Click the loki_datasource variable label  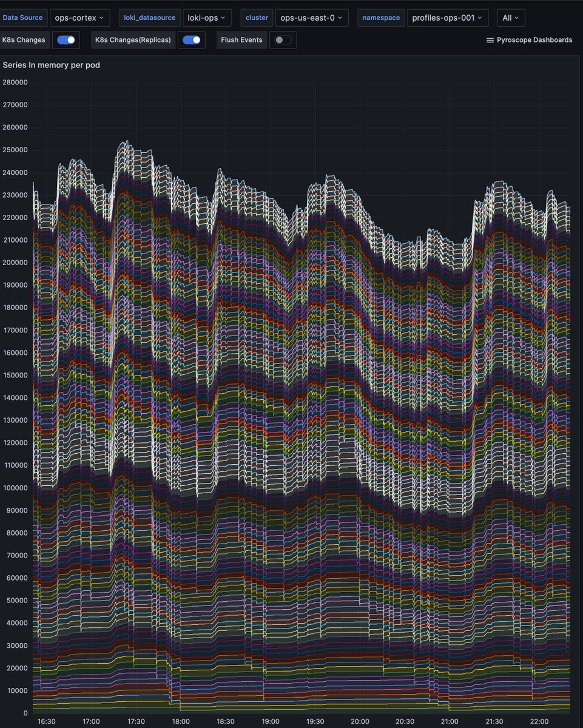pyautogui.click(x=150, y=18)
